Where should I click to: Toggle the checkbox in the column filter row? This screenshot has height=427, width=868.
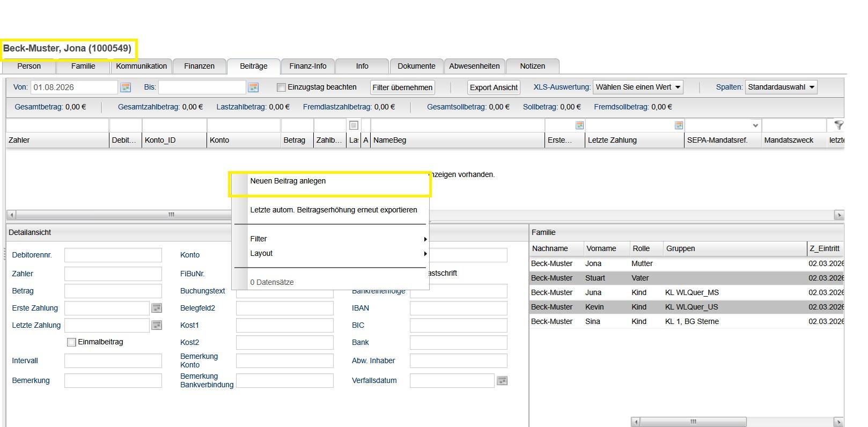pyautogui.click(x=354, y=126)
